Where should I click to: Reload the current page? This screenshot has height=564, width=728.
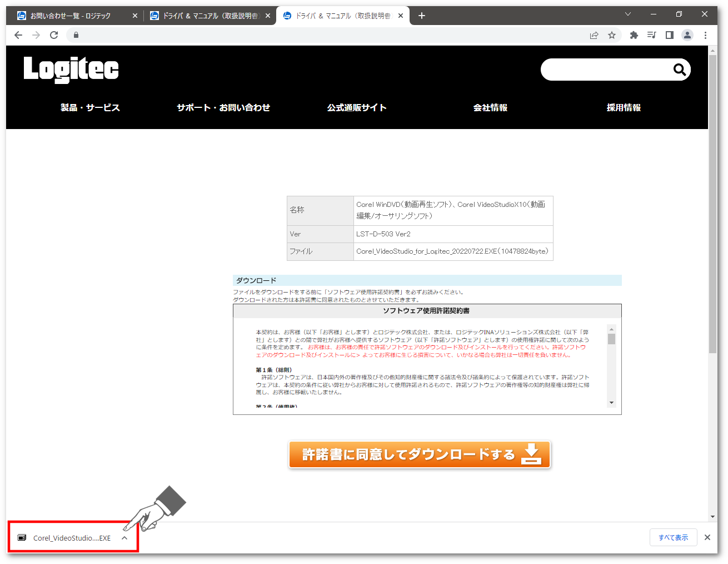pyautogui.click(x=54, y=35)
